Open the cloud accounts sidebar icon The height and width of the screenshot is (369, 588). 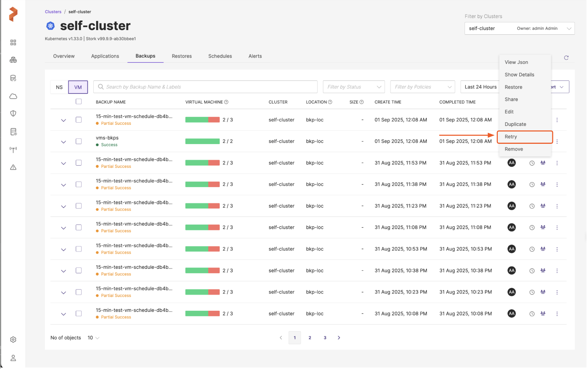point(13,96)
